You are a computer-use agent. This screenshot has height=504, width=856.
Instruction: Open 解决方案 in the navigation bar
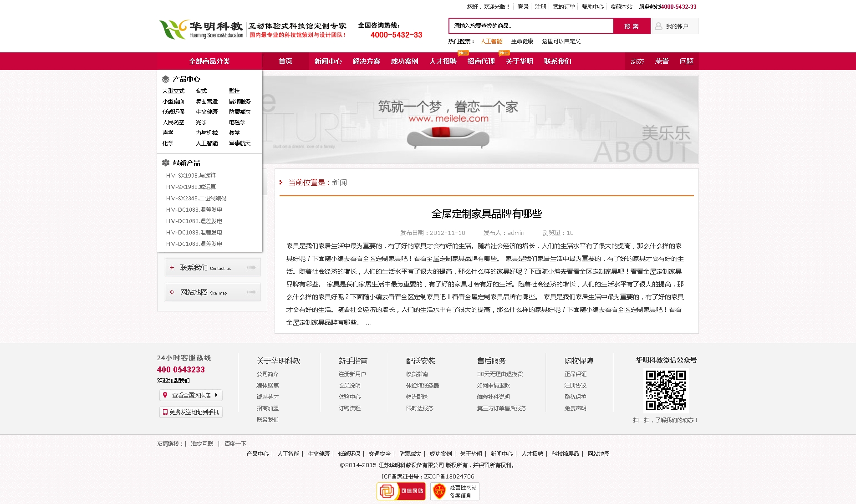(366, 61)
